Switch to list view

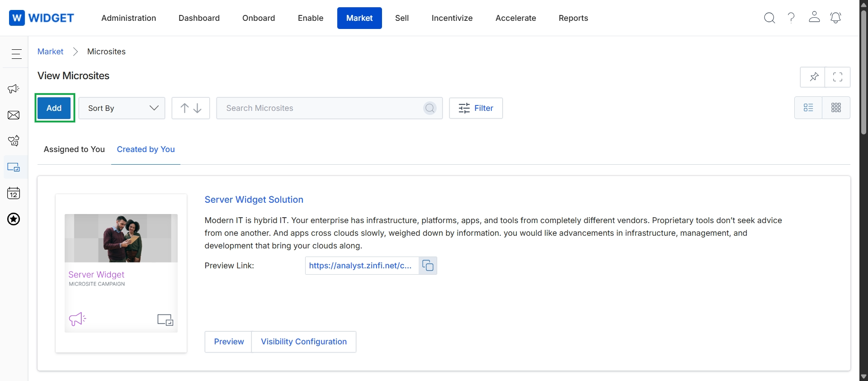pos(808,108)
